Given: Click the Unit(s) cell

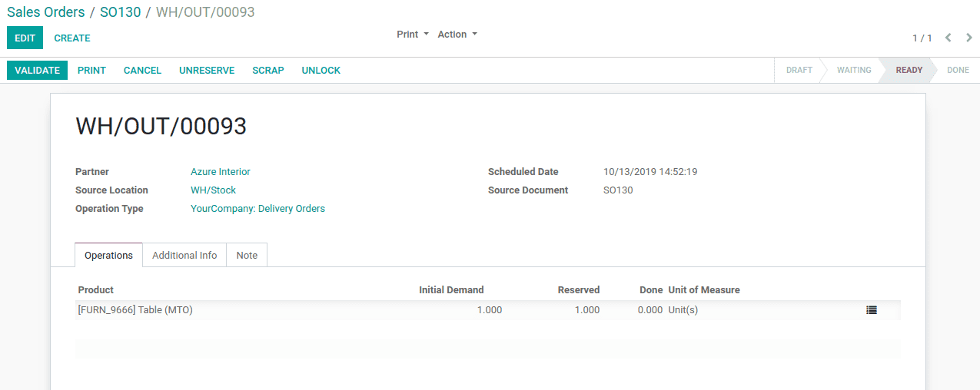Looking at the screenshot, I should pos(683,310).
